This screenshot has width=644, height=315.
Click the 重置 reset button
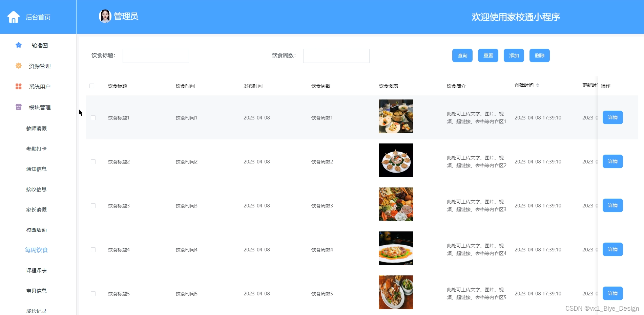pos(488,55)
